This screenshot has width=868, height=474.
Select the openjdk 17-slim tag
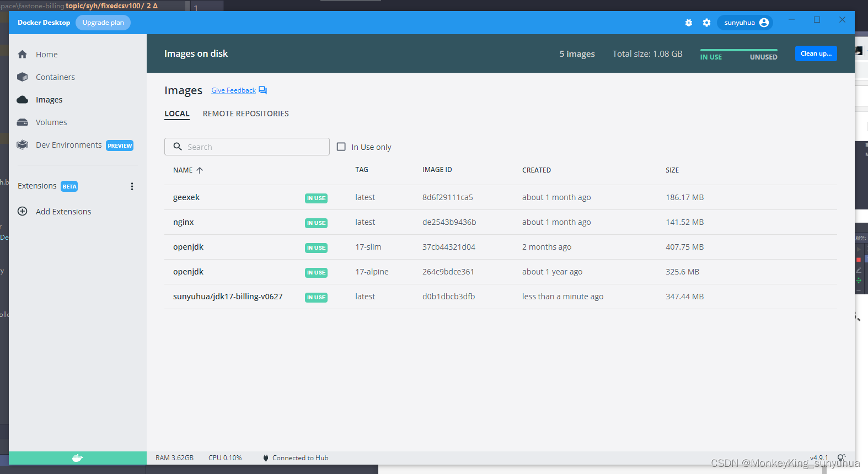pyautogui.click(x=368, y=247)
